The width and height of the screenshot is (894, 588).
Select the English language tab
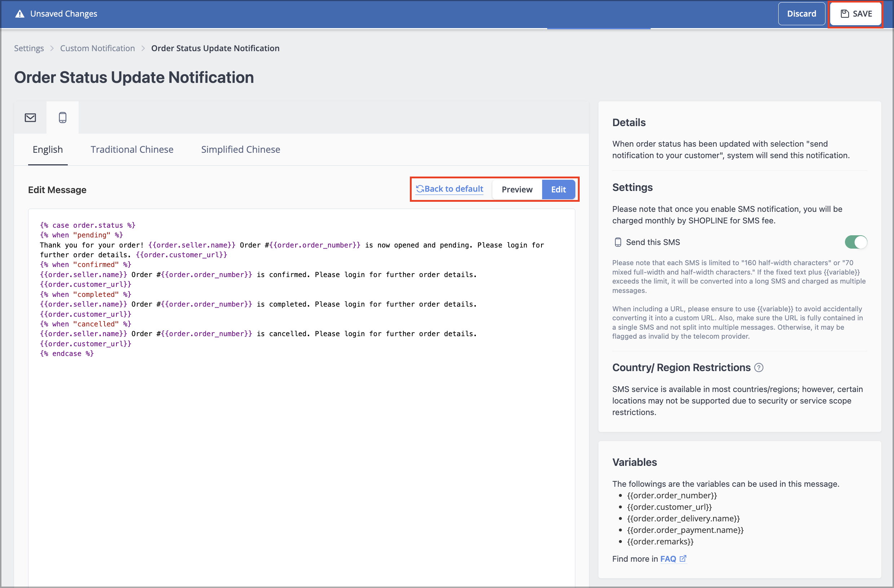coord(48,150)
